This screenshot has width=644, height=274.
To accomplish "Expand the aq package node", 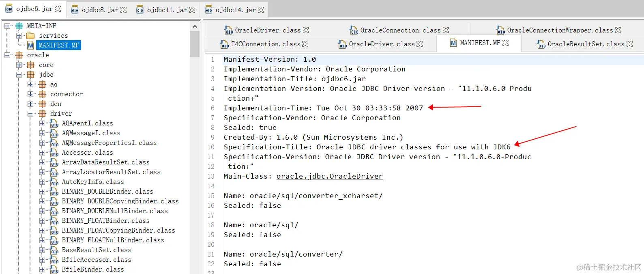I will point(30,84).
